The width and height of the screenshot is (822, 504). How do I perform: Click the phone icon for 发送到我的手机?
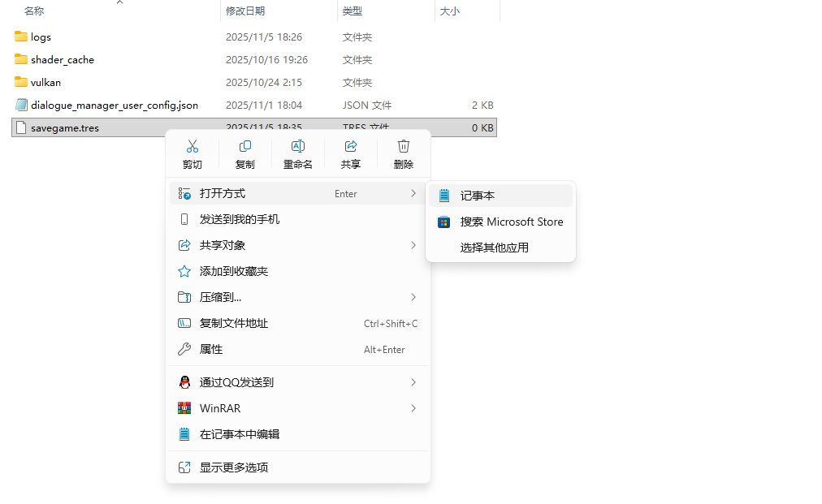tap(184, 219)
